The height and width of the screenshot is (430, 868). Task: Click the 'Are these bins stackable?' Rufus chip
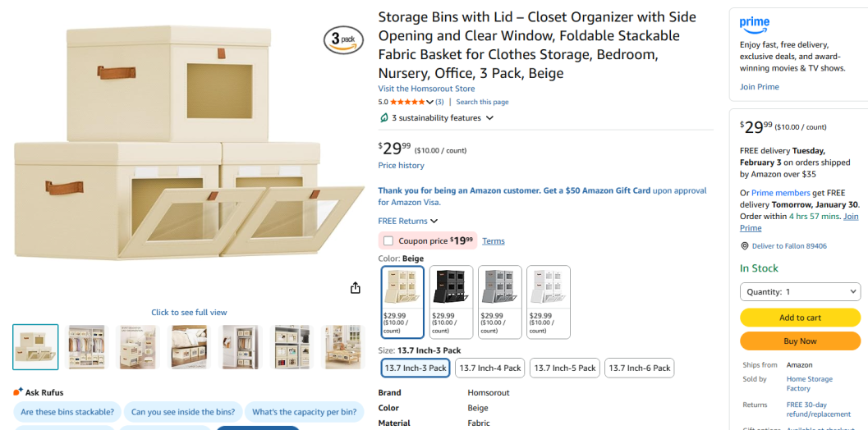pos(68,412)
